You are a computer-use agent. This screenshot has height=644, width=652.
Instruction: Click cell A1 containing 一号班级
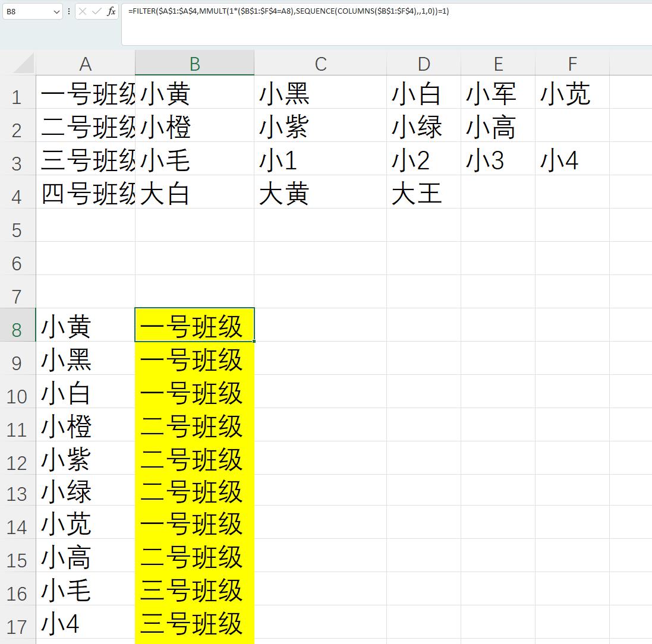(86, 92)
